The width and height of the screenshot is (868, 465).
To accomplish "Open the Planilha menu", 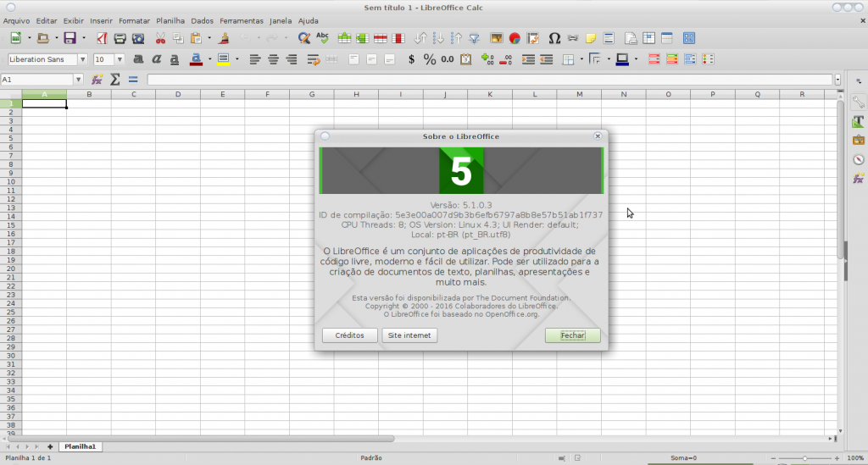I will coord(170,21).
